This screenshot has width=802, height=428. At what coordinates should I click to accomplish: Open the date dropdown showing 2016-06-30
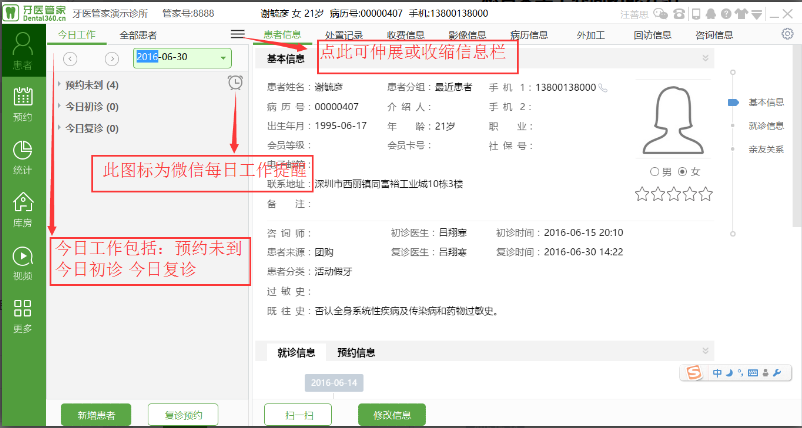point(223,58)
